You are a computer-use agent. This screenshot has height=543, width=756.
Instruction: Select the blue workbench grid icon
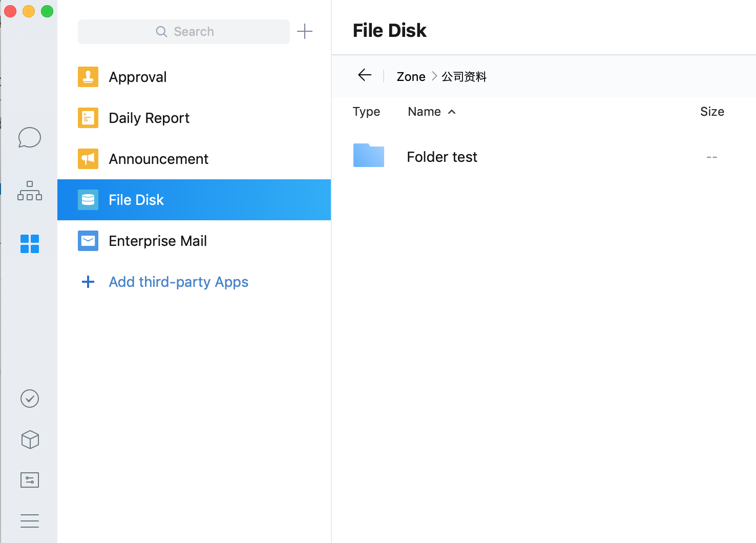click(x=30, y=244)
